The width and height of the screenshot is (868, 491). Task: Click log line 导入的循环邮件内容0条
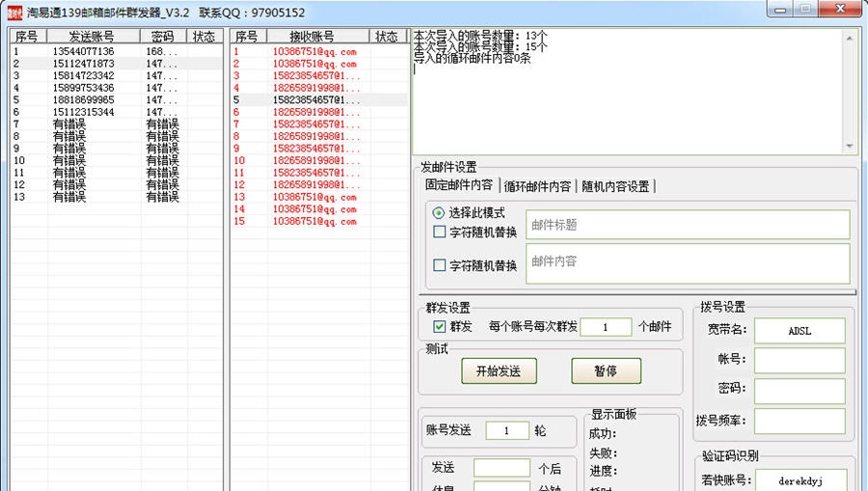point(473,58)
